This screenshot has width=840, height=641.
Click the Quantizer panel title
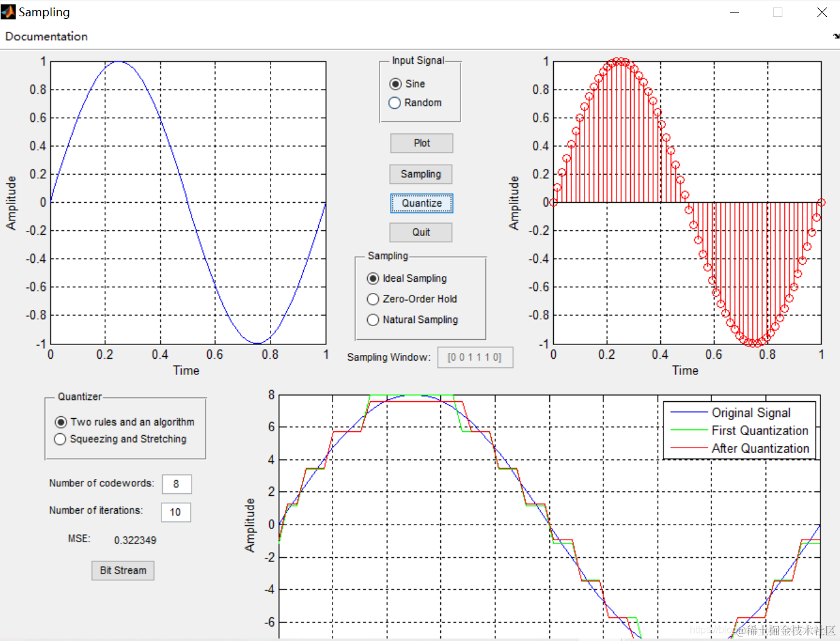click(x=80, y=397)
